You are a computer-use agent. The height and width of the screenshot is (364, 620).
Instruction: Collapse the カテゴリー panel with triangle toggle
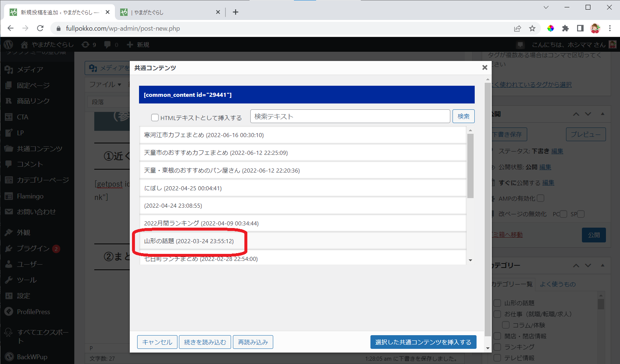[x=603, y=265]
